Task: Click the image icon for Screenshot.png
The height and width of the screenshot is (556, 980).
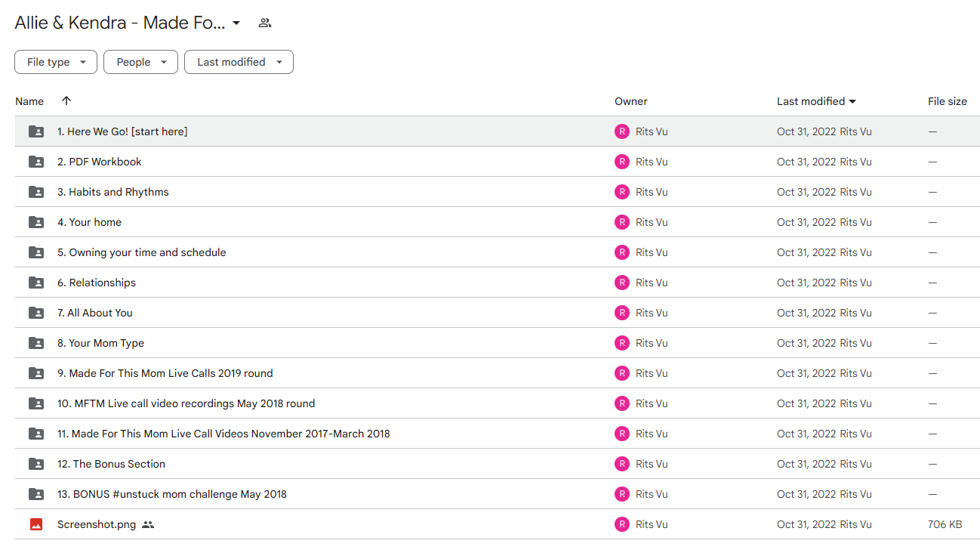Action: tap(36, 524)
